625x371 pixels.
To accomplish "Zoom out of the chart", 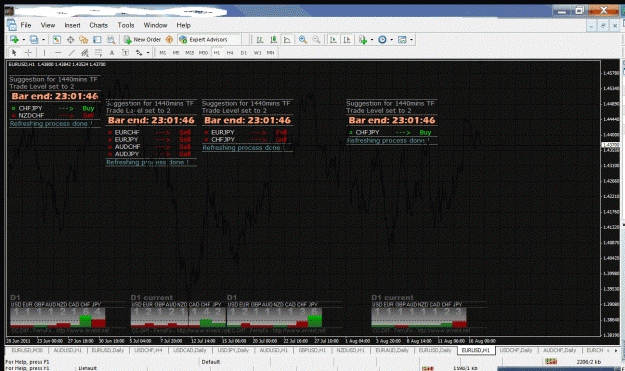I will click(x=316, y=39).
